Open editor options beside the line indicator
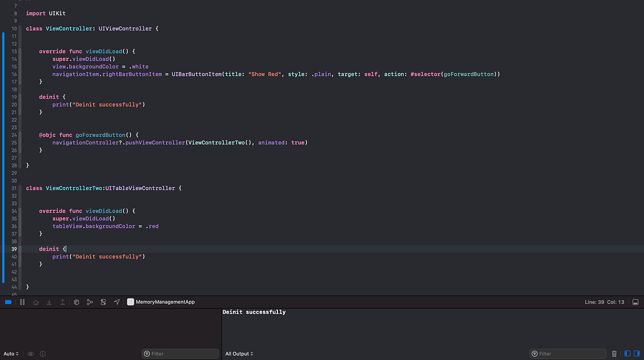This screenshot has width=644, height=360. [636, 302]
